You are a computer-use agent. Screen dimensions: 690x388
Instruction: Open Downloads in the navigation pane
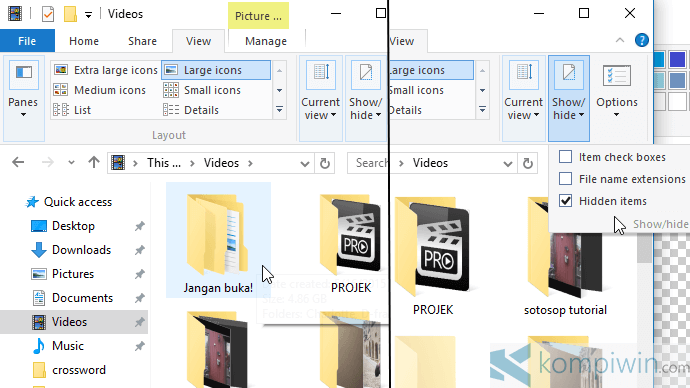point(71,250)
